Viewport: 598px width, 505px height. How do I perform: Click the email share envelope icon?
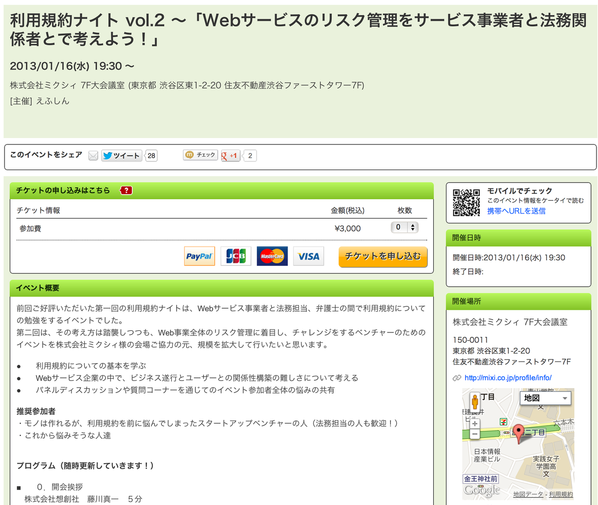93,156
